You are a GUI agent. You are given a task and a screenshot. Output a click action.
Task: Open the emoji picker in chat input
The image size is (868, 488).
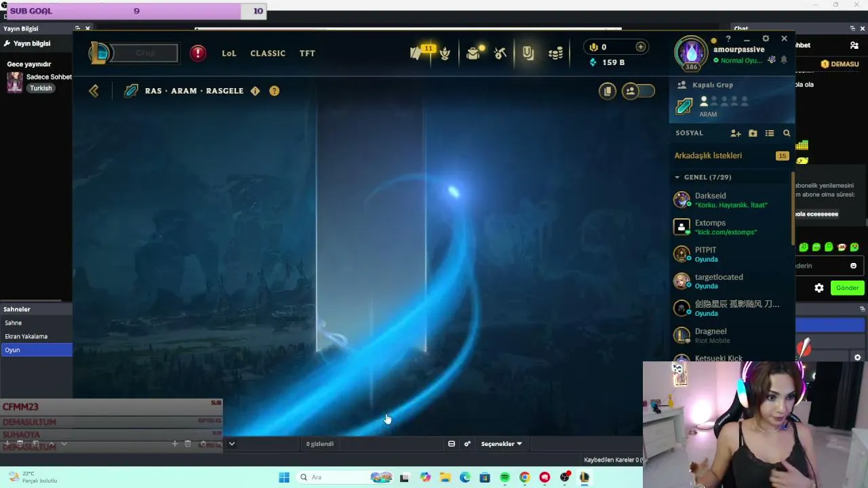(854, 266)
